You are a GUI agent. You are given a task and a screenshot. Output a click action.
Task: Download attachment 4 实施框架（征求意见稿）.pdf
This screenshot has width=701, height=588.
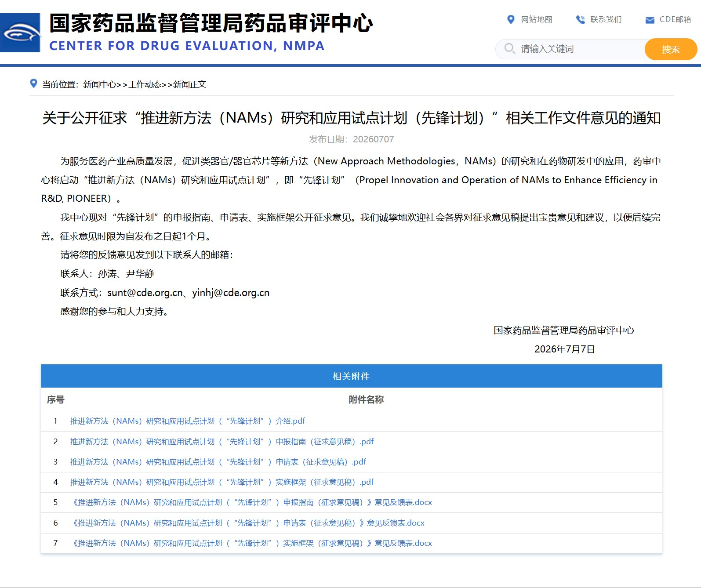tap(222, 482)
